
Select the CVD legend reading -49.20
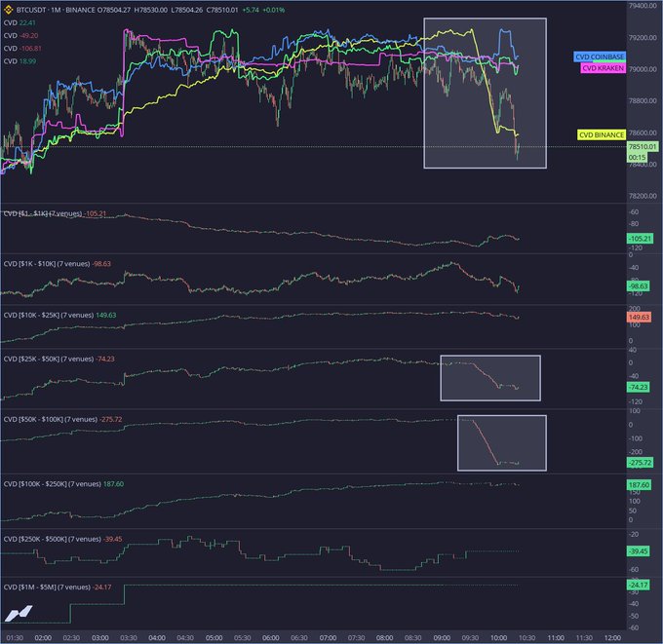coord(20,35)
